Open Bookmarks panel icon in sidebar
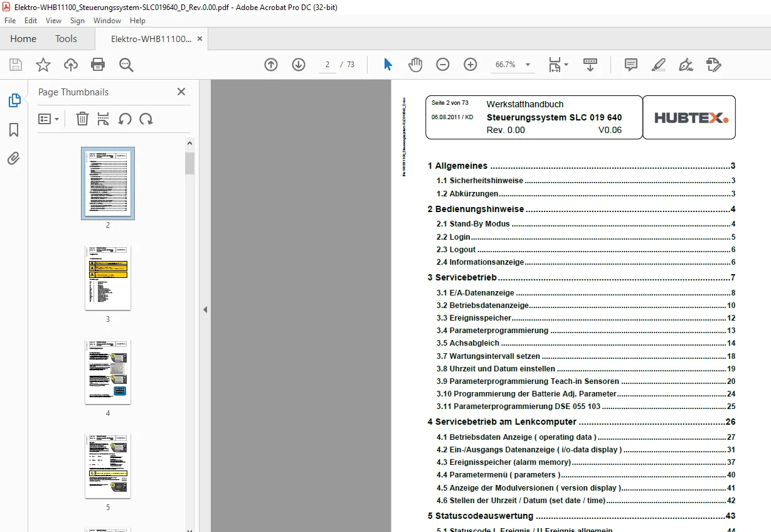Screen dimensions: 771x532 pyautogui.click(x=14, y=130)
